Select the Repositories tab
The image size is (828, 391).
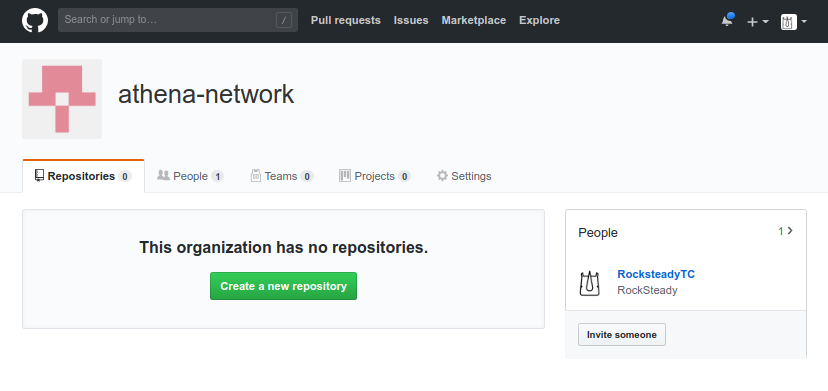coord(83,176)
